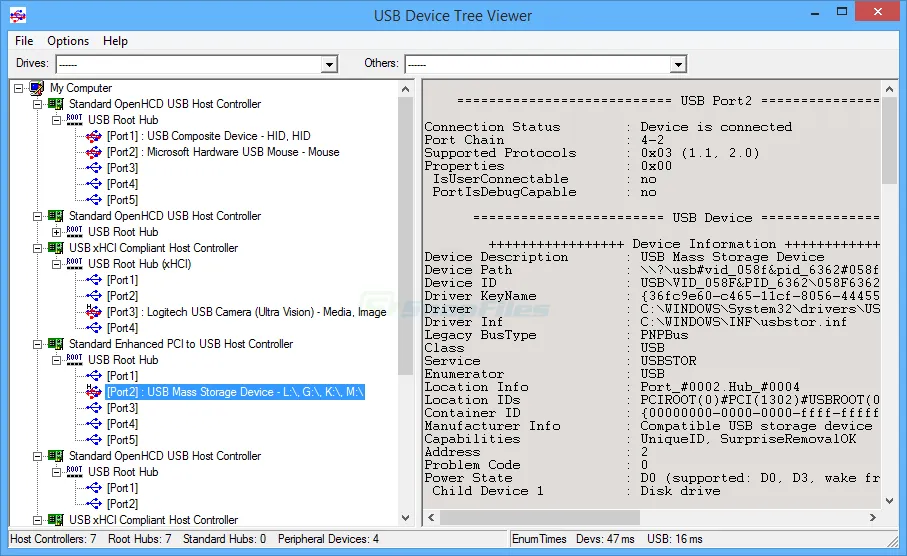The height and width of the screenshot is (556, 907).
Task: Click the Microsoft Hardware USB Mouse icon
Action: [x=94, y=152]
